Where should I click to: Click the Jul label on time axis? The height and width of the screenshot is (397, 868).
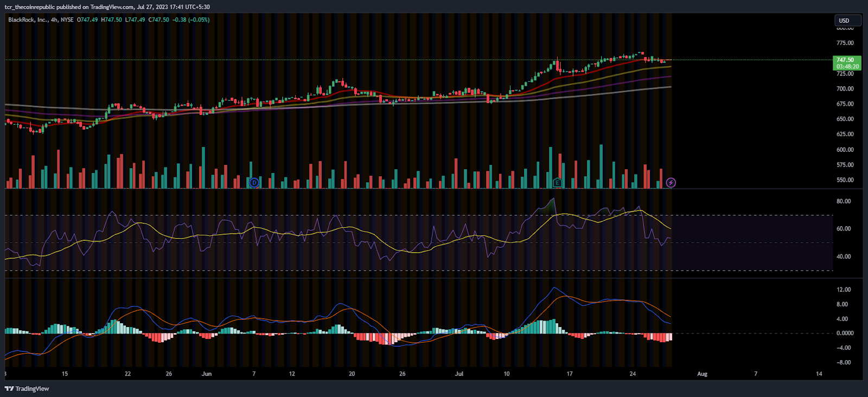459,374
